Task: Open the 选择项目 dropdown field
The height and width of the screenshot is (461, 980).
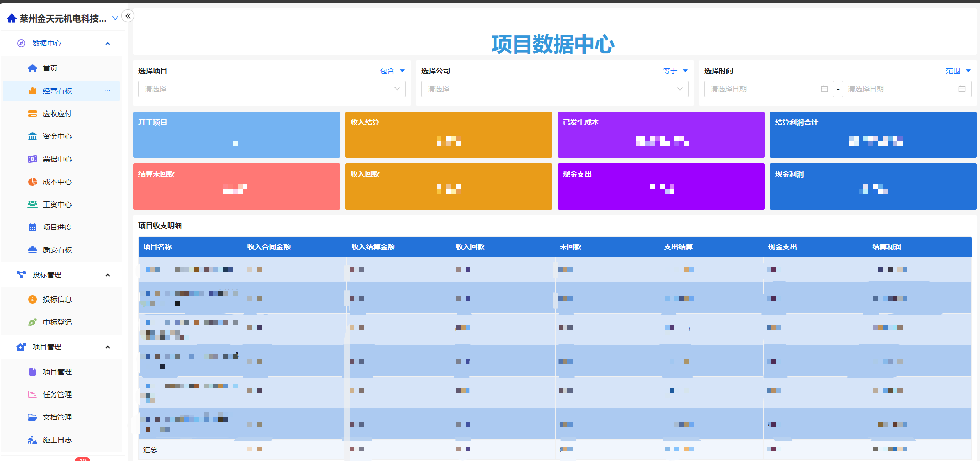Action: coord(272,89)
